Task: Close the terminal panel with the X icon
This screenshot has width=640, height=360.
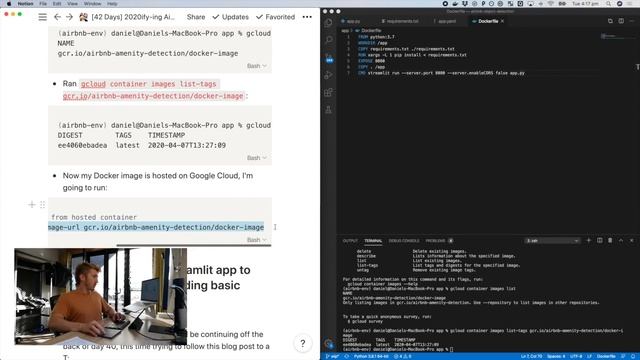Action: coord(631,240)
